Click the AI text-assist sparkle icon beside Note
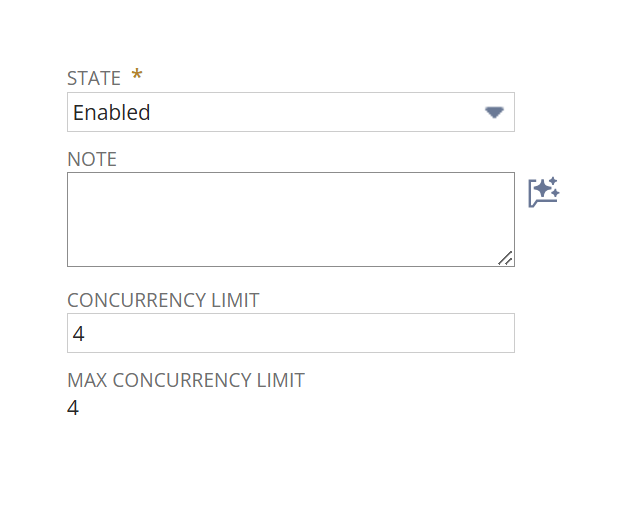Image resolution: width=640 pixels, height=510 pixels. [543, 192]
